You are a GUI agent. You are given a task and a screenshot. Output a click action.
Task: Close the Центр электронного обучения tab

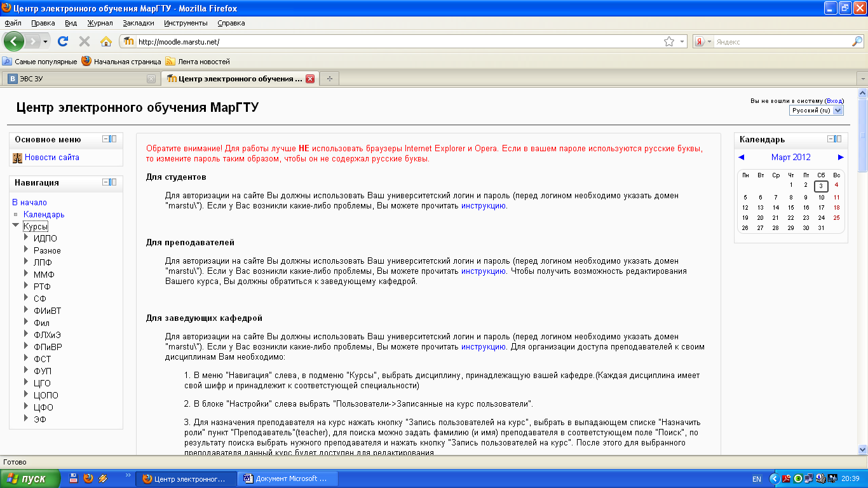point(310,79)
